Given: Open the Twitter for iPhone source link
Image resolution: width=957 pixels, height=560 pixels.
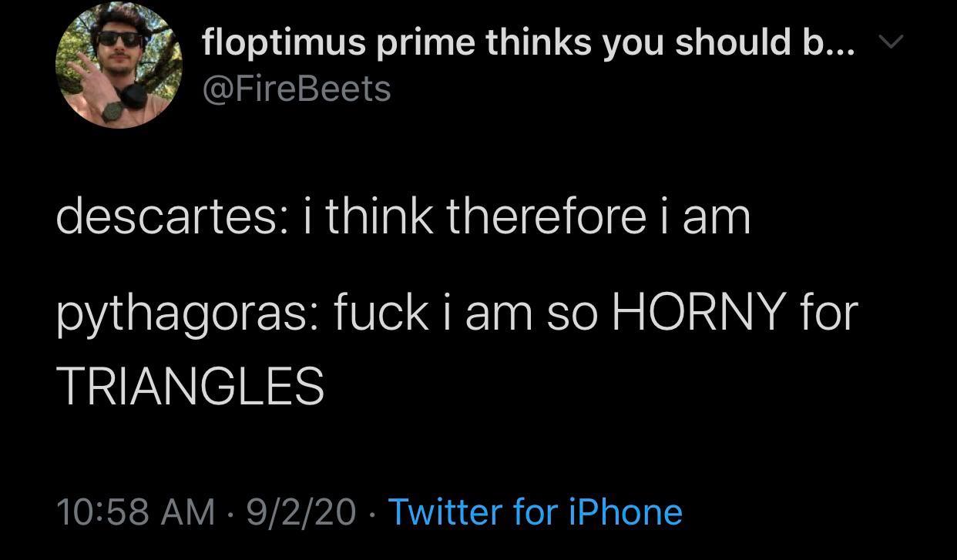Looking at the screenshot, I should pos(535,511).
